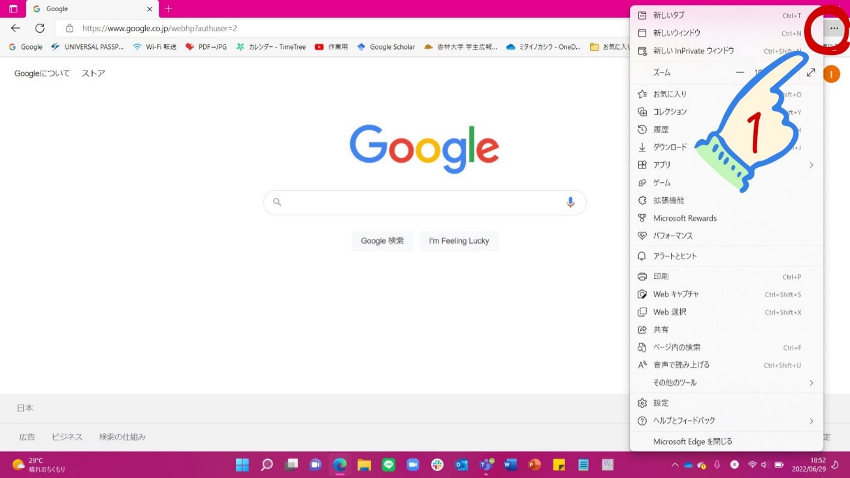Expand the アプリ submenu

coord(726,165)
